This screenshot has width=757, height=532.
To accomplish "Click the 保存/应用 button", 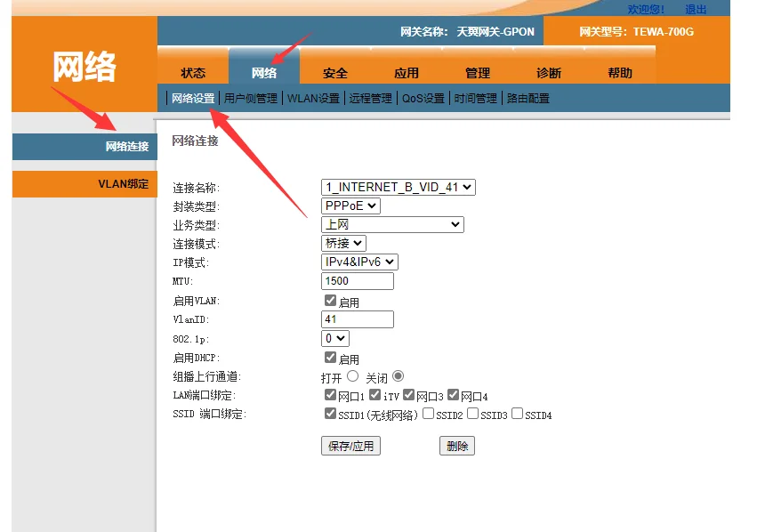I will [x=351, y=446].
